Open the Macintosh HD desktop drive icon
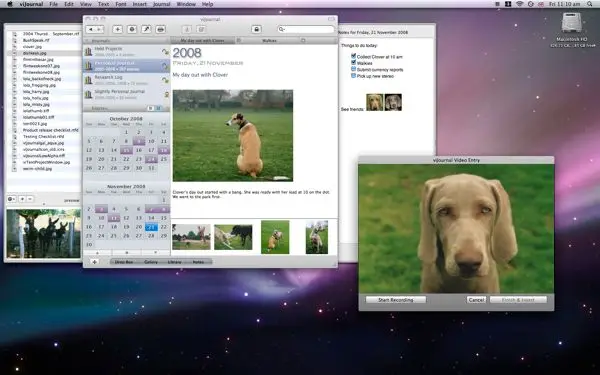This screenshot has height=375, width=600. [x=571, y=23]
